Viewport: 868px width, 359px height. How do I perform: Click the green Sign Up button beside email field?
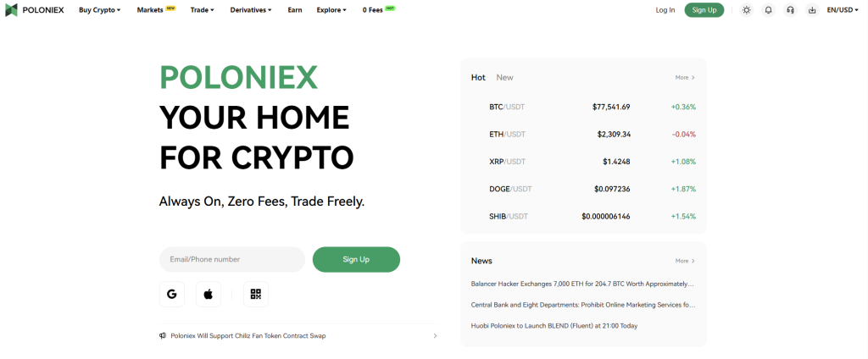click(356, 259)
